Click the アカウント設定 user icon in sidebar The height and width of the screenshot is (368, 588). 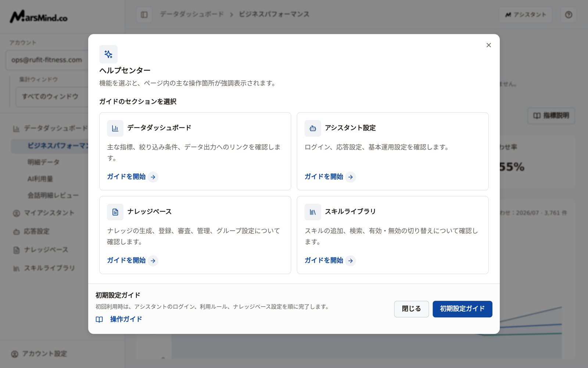pos(15,354)
